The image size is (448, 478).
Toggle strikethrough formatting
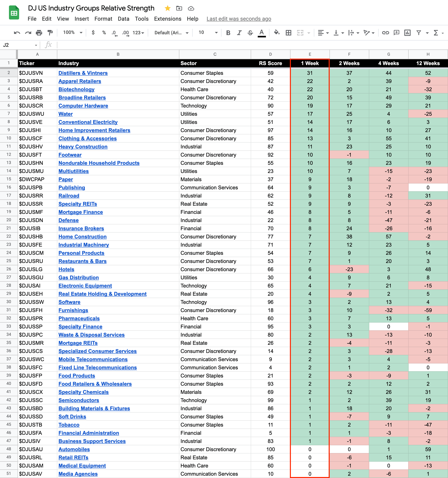[x=250, y=33]
